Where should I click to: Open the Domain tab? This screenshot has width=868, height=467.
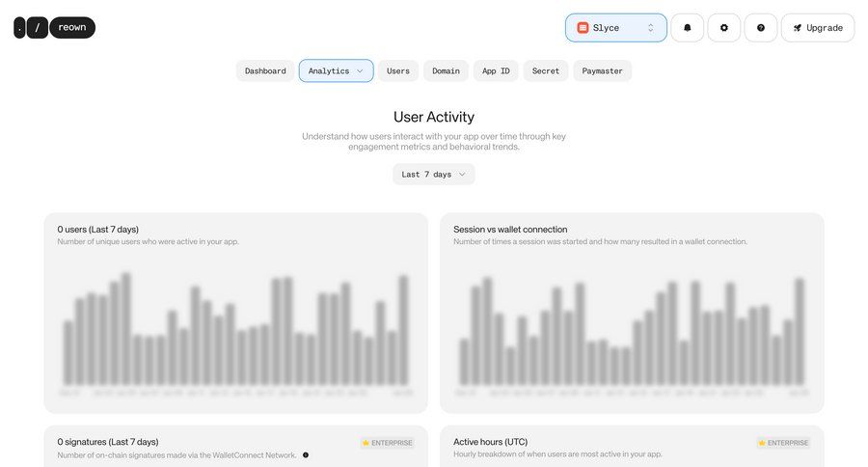point(446,70)
